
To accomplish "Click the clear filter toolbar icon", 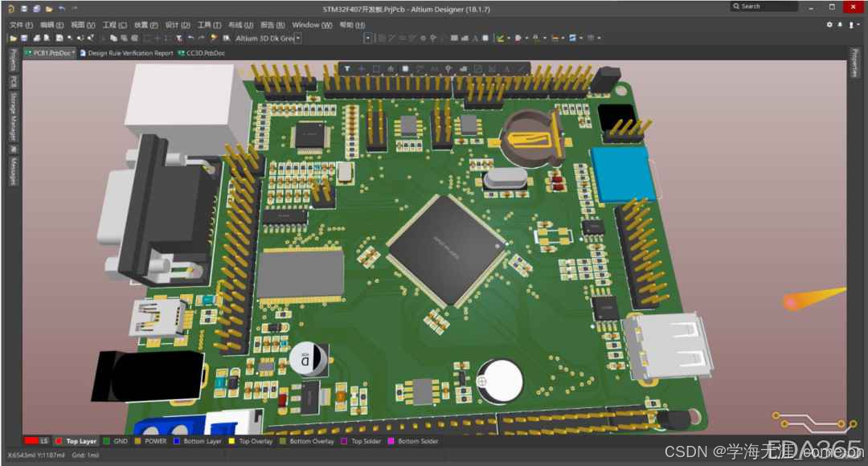I will [x=178, y=39].
